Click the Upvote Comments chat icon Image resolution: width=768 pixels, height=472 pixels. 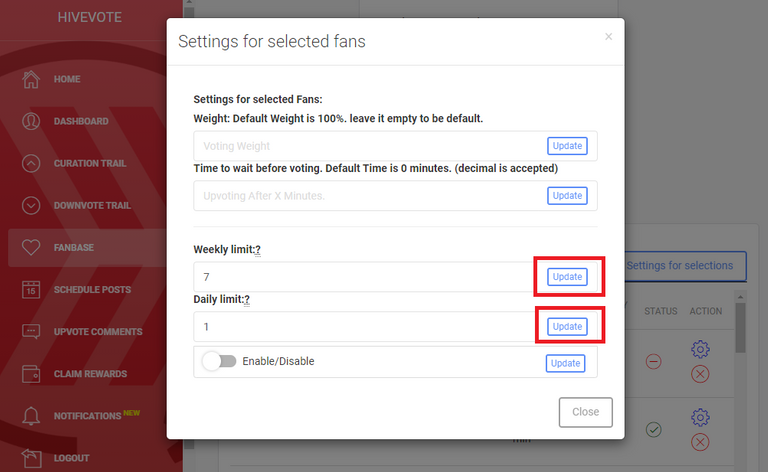point(31,332)
